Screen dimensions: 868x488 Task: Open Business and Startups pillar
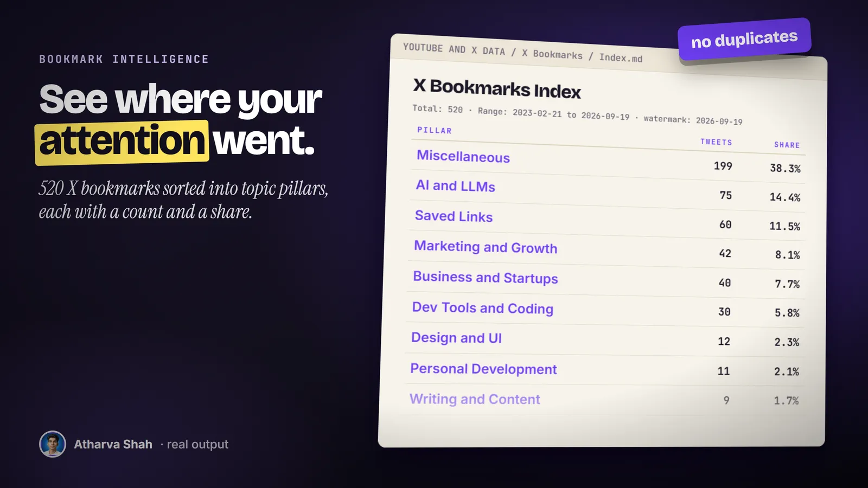click(x=486, y=278)
